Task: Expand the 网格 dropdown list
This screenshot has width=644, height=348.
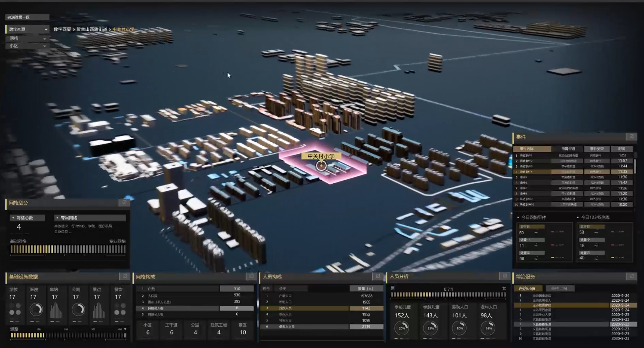Action: pyautogui.click(x=27, y=39)
